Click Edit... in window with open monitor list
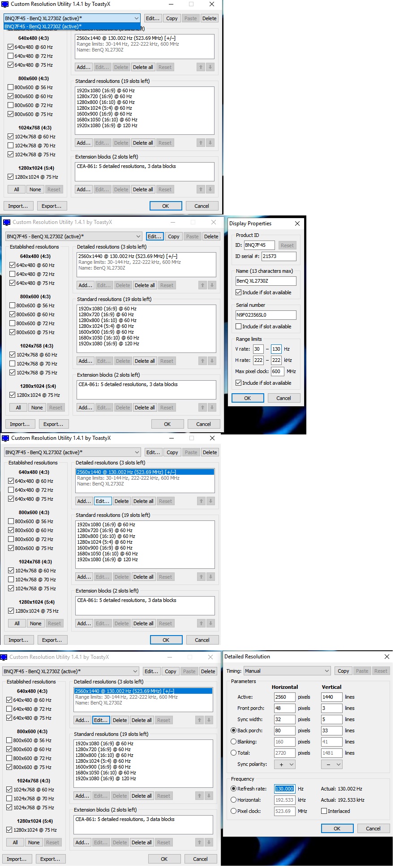The image size is (395, 868). (x=153, y=18)
